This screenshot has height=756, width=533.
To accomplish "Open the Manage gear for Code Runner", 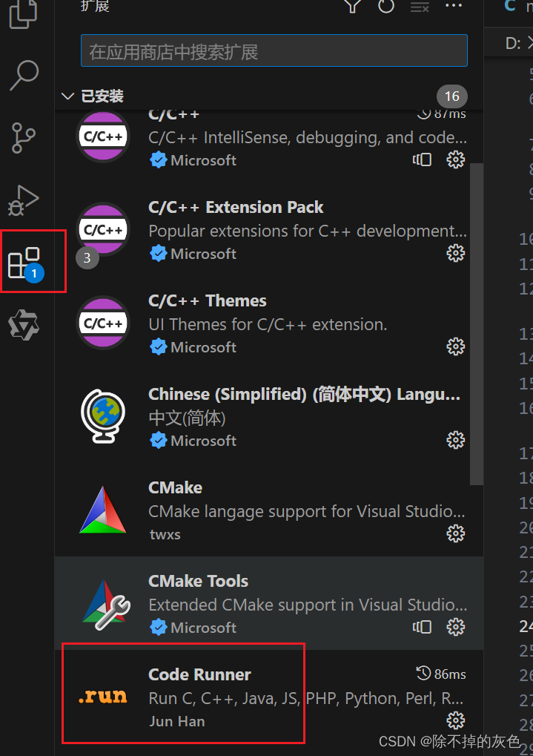I will (455, 720).
